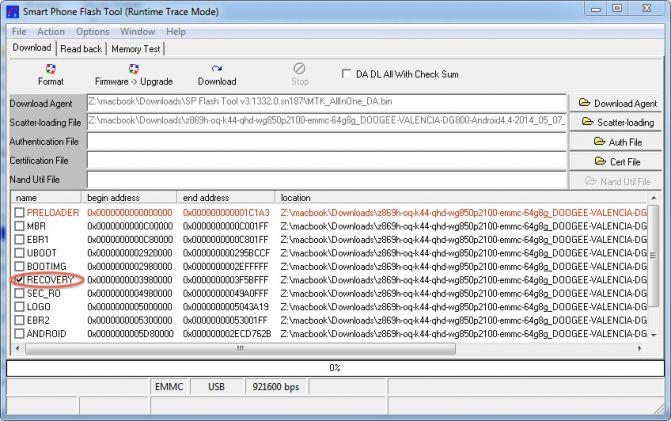
Task: Sort by the name column header
Action: click(46, 198)
